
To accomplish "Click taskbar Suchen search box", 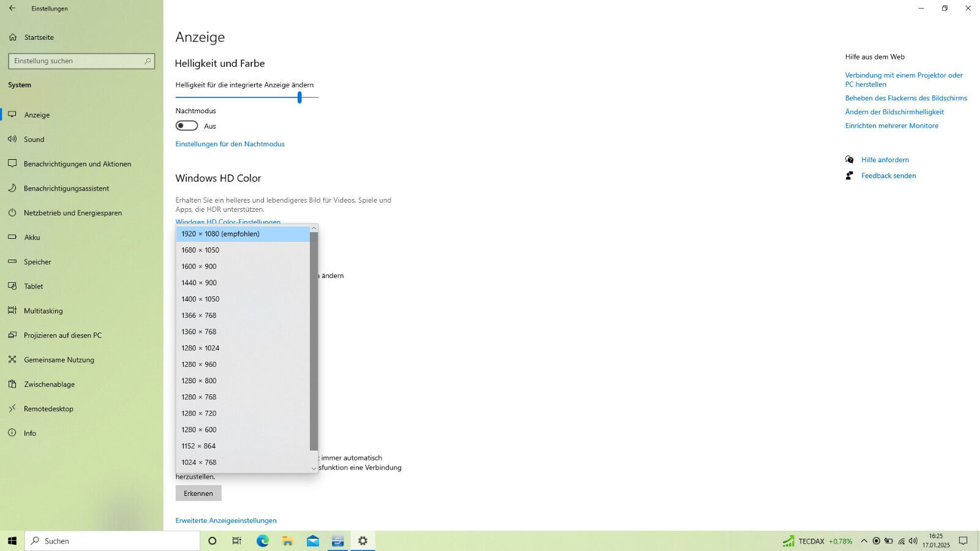I will (x=113, y=541).
